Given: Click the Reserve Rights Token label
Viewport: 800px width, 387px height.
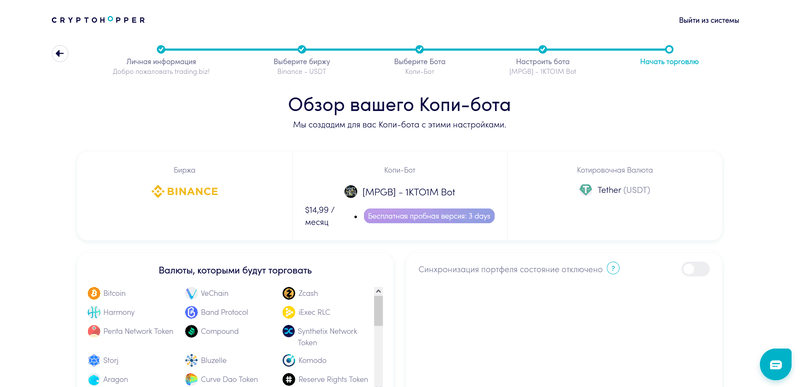Looking at the screenshot, I should (x=333, y=379).
